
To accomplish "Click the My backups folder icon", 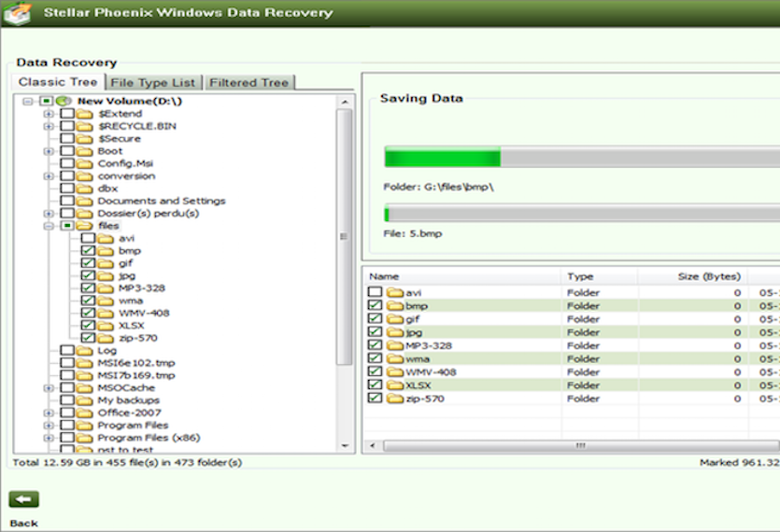I will tap(85, 400).
